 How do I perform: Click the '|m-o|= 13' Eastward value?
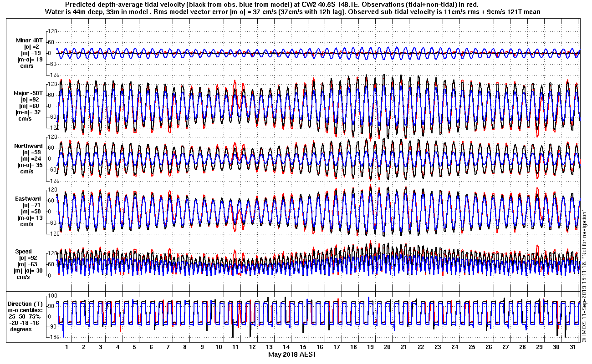30,218
